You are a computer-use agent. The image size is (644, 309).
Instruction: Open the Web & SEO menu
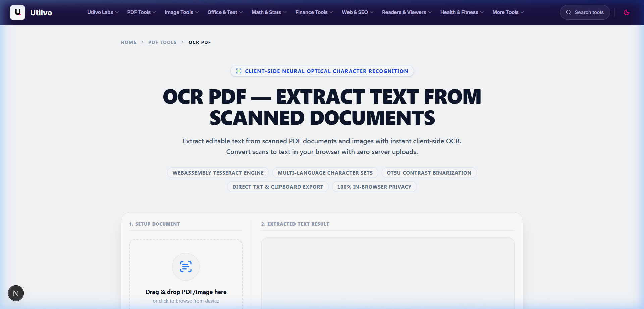tap(358, 12)
